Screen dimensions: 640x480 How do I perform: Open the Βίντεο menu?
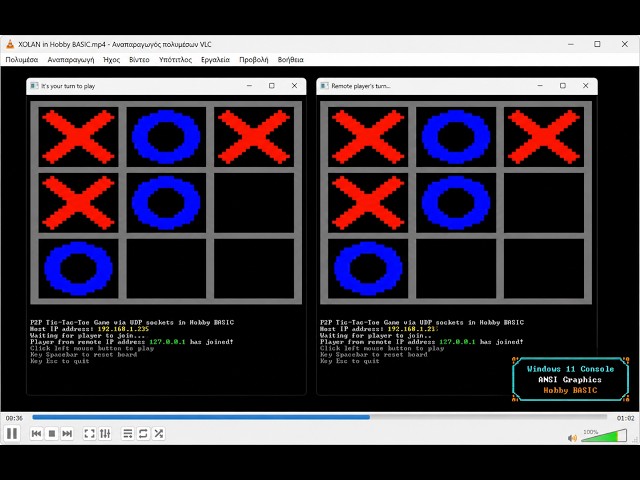[139, 60]
